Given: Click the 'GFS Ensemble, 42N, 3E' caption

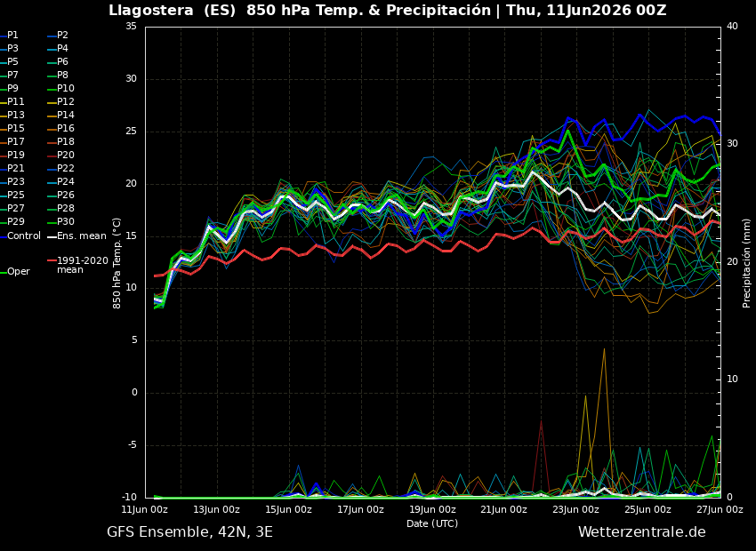Looking at the screenshot, I should click(x=190, y=532).
